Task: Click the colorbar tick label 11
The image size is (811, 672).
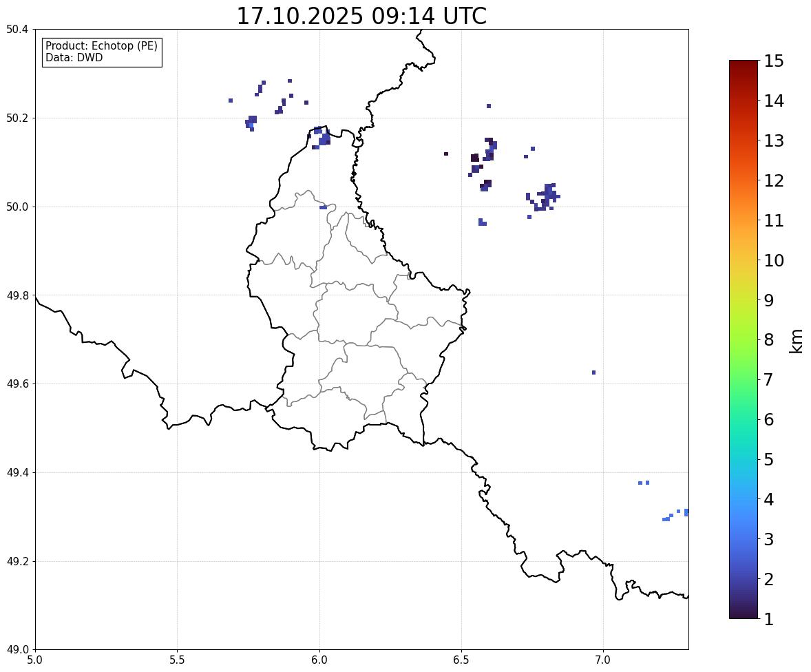Action: point(774,220)
